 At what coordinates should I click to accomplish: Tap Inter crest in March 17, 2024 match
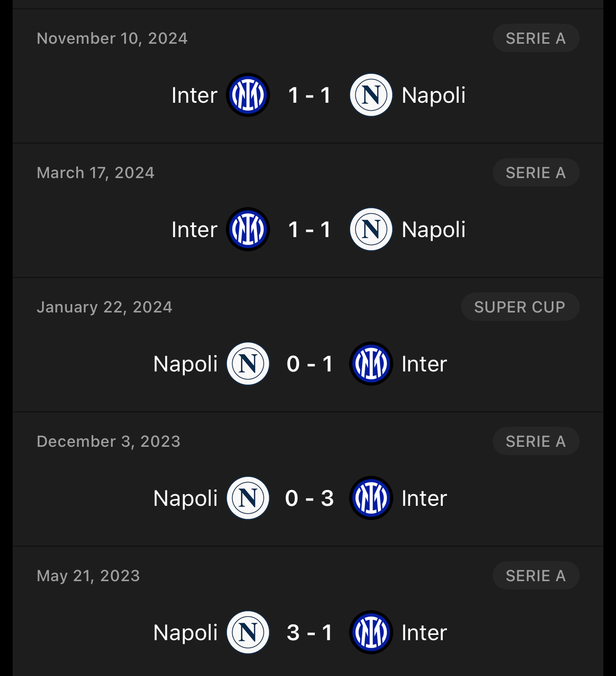(248, 230)
